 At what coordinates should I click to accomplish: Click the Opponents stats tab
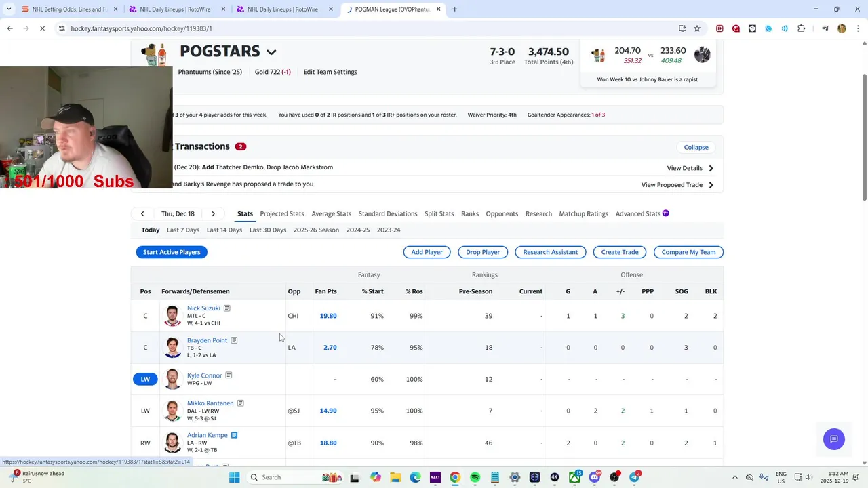tap(502, 213)
